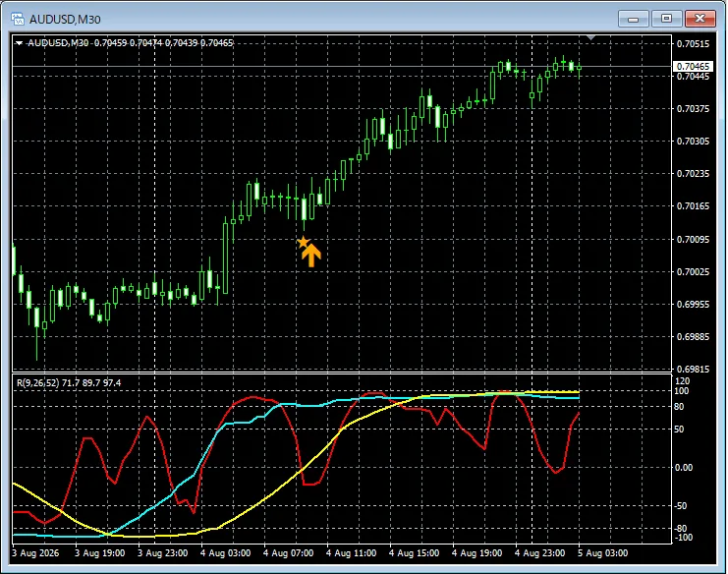Click the current price label 0.70465

pos(693,67)
